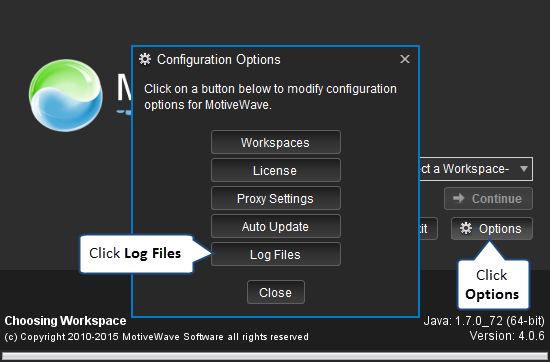Open Proxy Settings

coord(276,198)
